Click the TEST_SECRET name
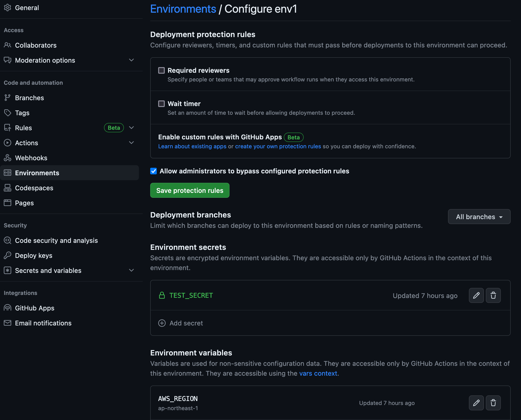Viewport: 521px width, 420px height. tap(191, 295)
